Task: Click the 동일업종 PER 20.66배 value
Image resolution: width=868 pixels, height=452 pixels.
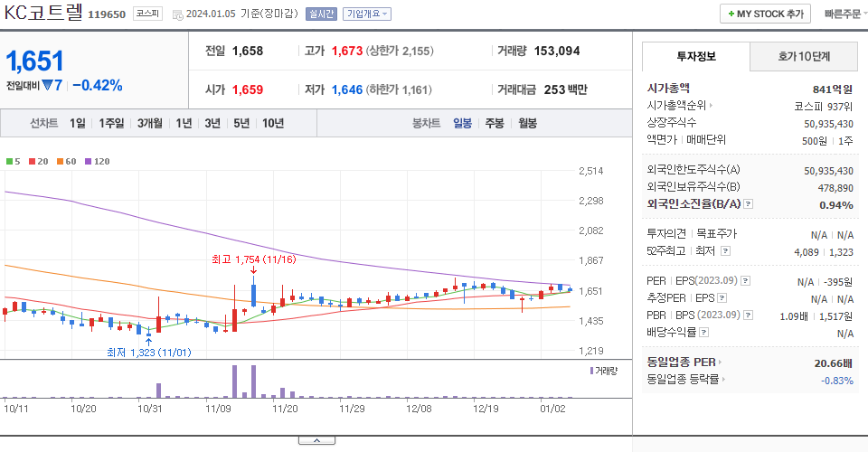Action: pyautogui.click(x=833, y=363)
